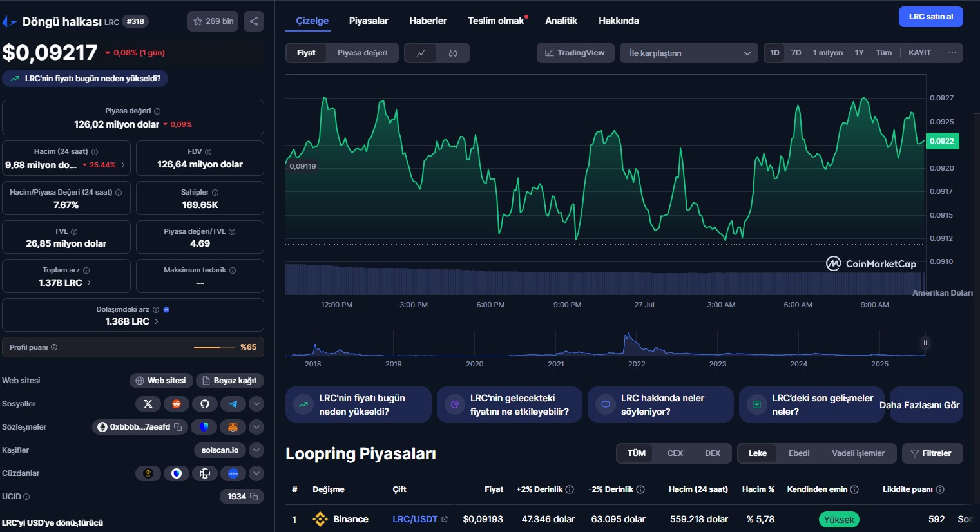
Task: Open the Teslim olmak tab
Action: pyautogui.click(x=496, y=21)
